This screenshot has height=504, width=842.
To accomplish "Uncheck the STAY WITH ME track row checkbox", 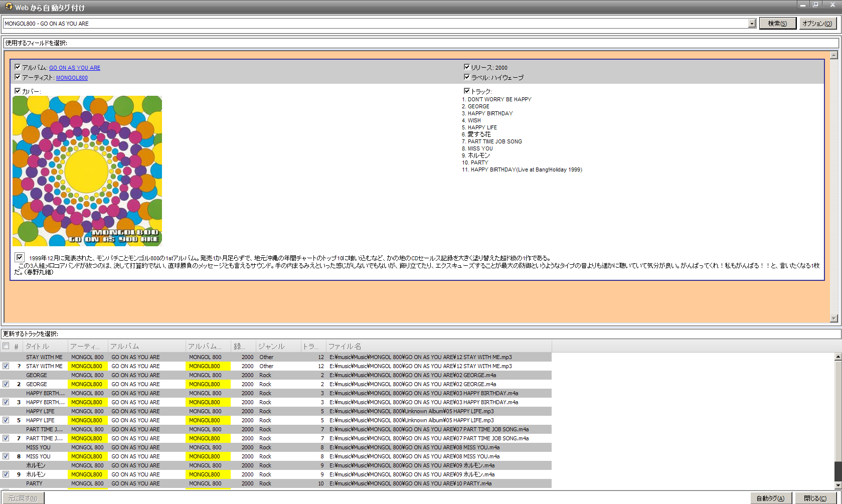I will coord(6,366).
